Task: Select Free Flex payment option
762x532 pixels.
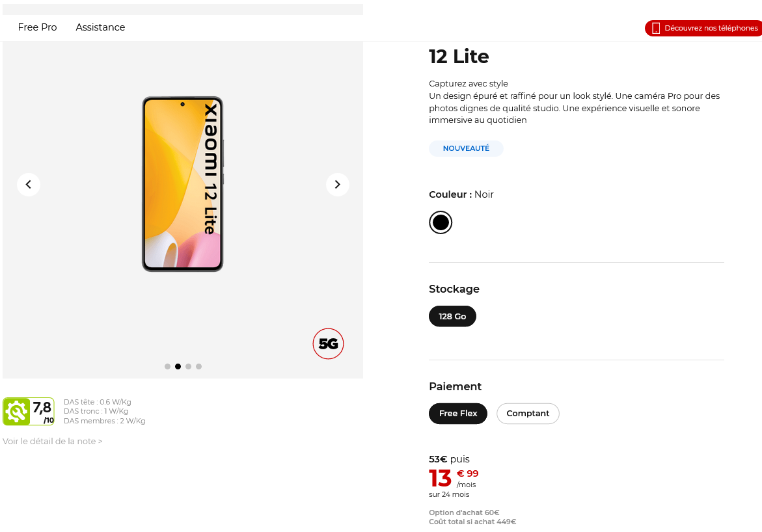Action: click(458, 414)
